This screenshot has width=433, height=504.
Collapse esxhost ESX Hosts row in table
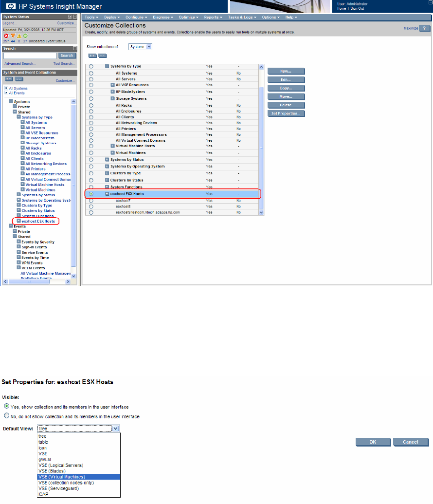[x=108, y=194]
